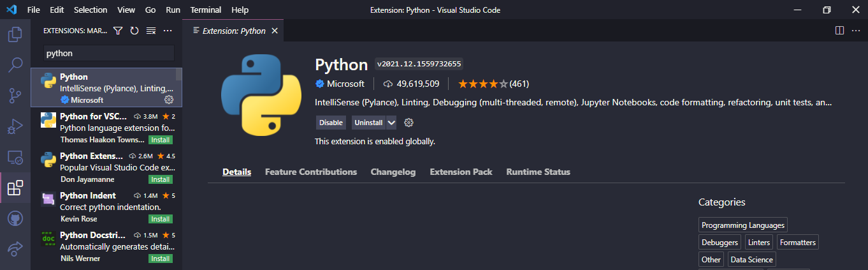Switch to the Extension Pack tab
This screenshot has height=270, width=868.
point(461,172)
